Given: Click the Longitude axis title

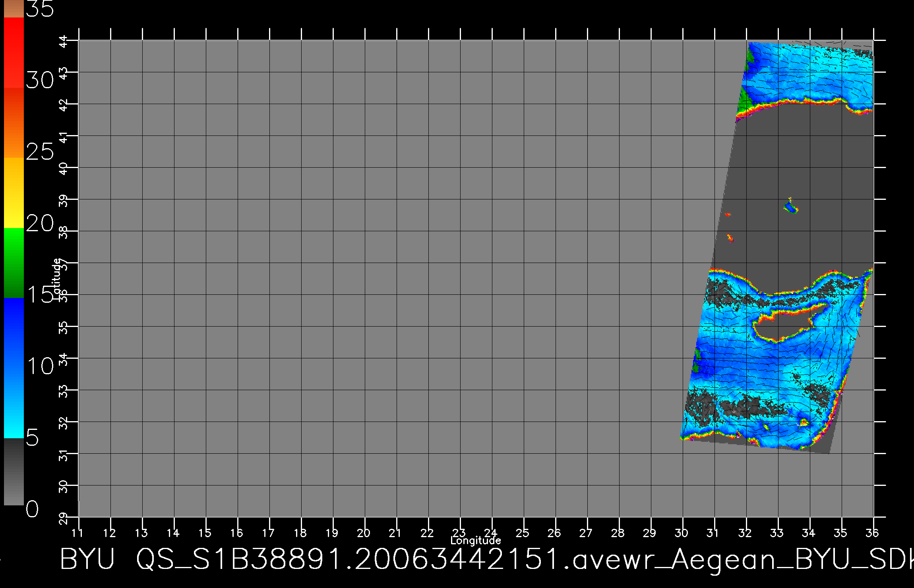Looking at the screenshot, I should point(476,540).
